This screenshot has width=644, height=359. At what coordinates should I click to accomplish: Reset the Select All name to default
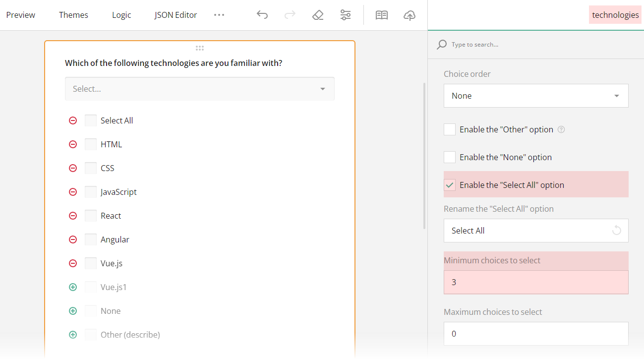point(617,231)
